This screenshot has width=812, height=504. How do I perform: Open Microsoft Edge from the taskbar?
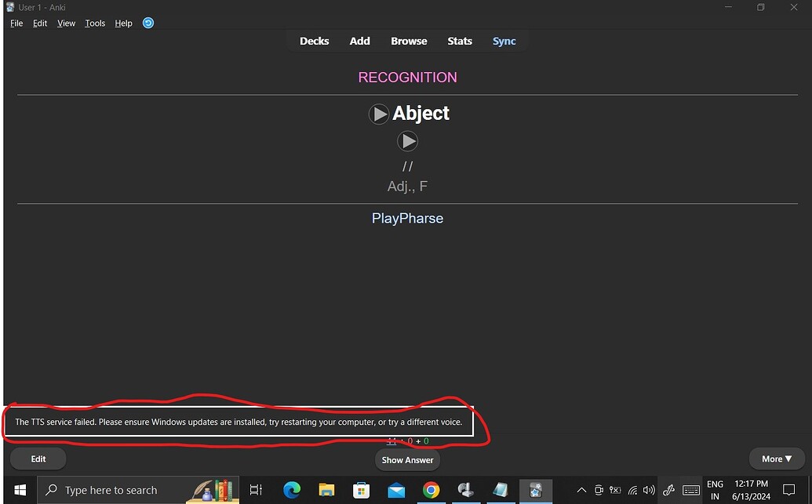[x=292, y=490]
